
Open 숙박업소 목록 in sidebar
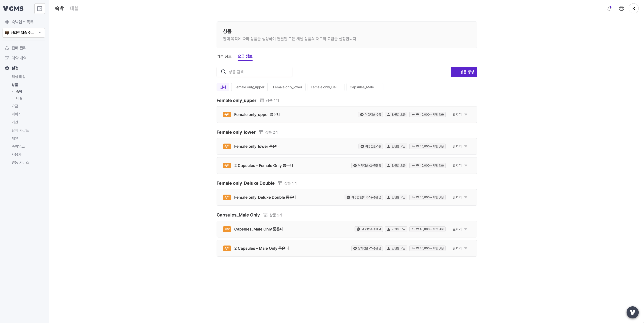[22, 22]
